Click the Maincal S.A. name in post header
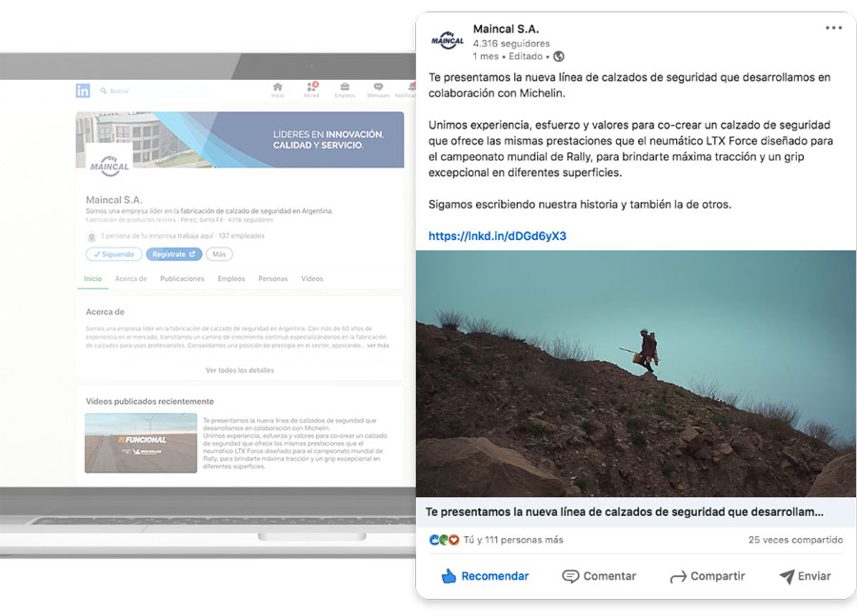This screenshot has width=857, height=616. tap(506, 29)
